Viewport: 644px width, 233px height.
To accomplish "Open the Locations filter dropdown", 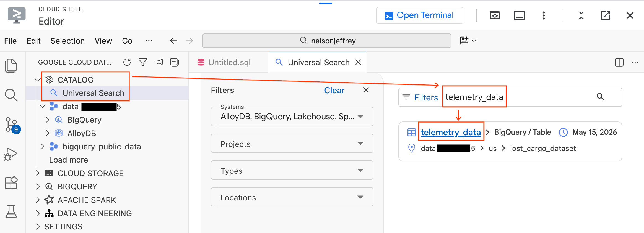I will (292, 197).
